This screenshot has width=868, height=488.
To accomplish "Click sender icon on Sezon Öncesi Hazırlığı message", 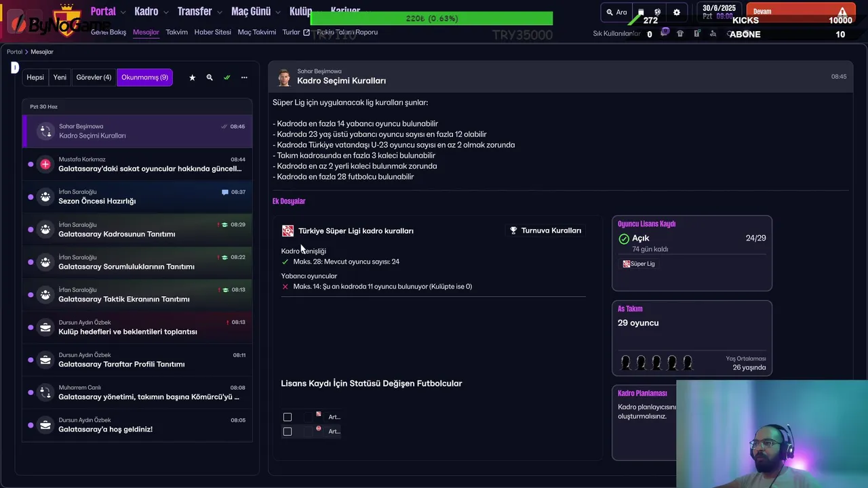I will click(45, 197).
